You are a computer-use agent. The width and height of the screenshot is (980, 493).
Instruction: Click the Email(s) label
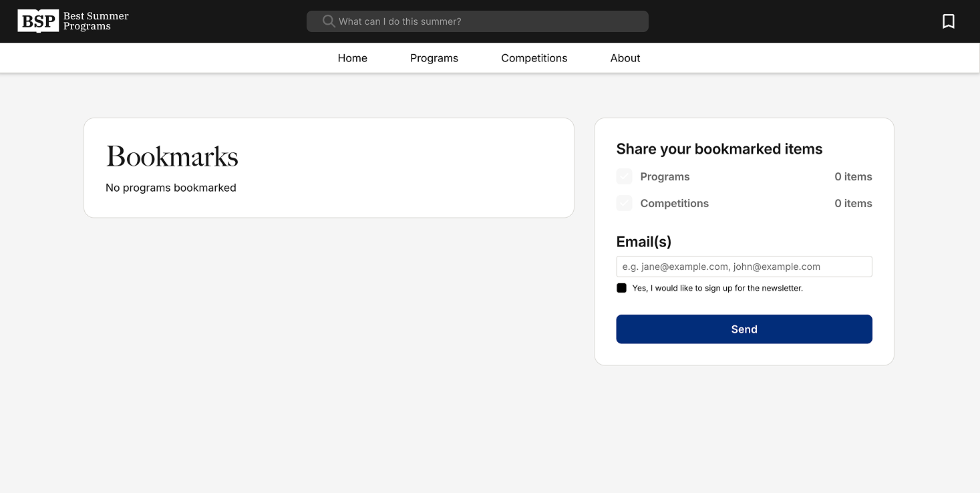pyautogui.click(x=644, y=242)
